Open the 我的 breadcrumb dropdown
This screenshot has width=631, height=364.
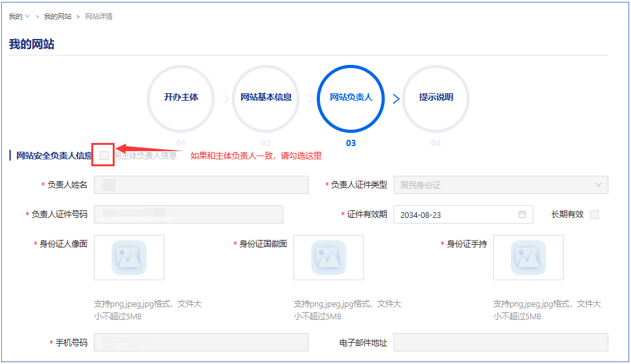point(20,16)
